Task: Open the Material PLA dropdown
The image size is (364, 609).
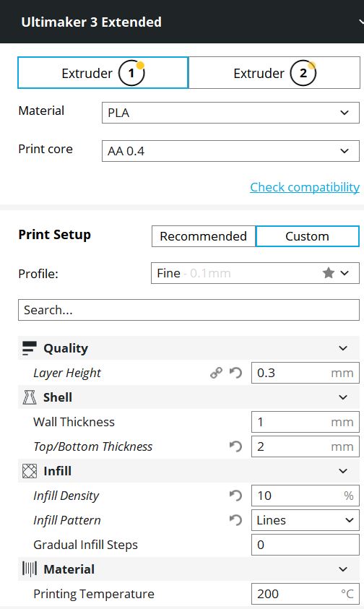Action: [230, 113]
